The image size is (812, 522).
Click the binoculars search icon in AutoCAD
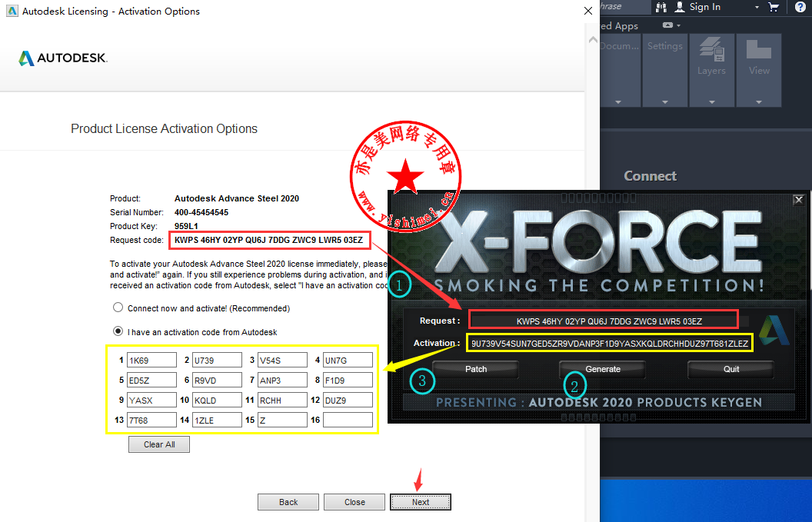(661, 7)
